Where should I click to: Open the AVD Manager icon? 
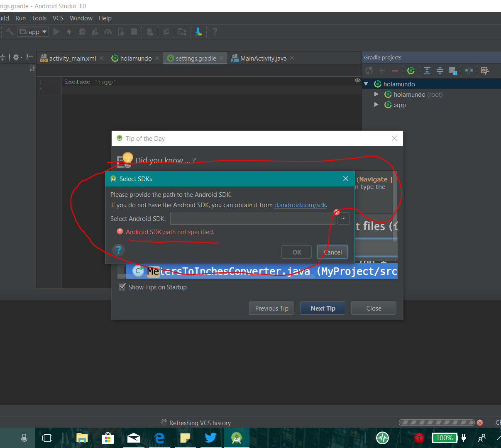click(150, 32)
